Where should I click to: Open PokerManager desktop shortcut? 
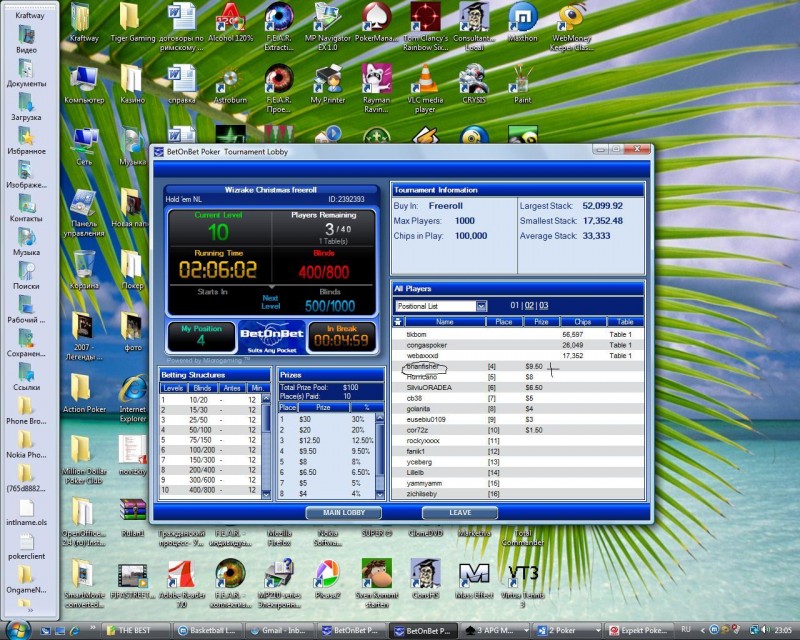tap(377, 23)
